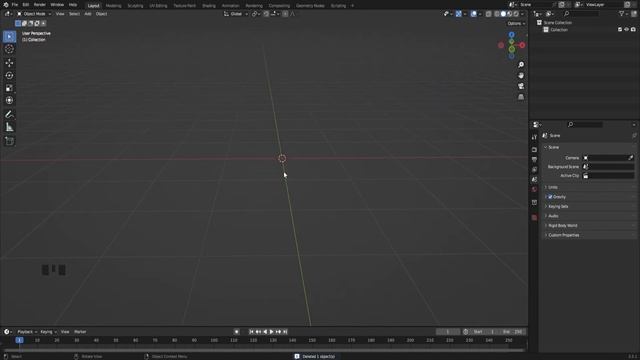Click the blue Z axis gizmo circle
The width and height of the screenshot is (640, 360).
[x=511, y=35]
